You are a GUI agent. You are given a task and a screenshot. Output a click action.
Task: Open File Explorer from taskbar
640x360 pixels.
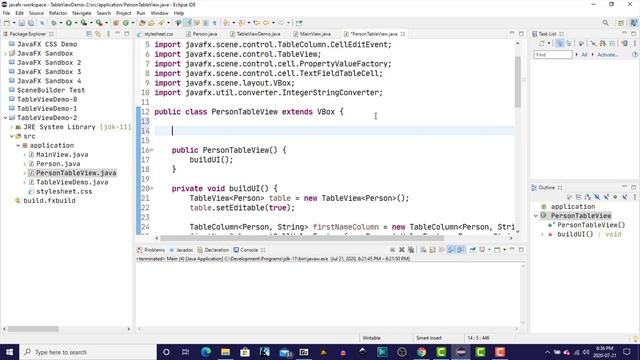(x=225, y=351)
